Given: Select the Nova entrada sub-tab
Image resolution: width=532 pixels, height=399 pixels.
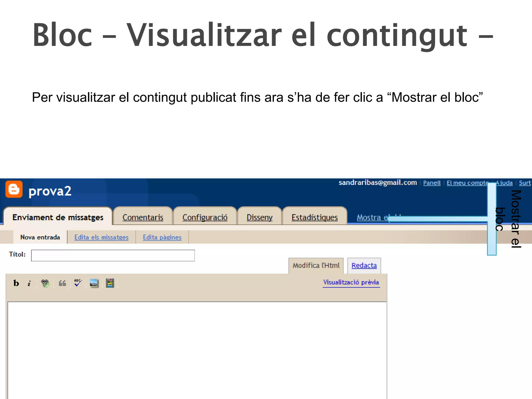Looking at the screenshot, I should [x=40, y=237].
